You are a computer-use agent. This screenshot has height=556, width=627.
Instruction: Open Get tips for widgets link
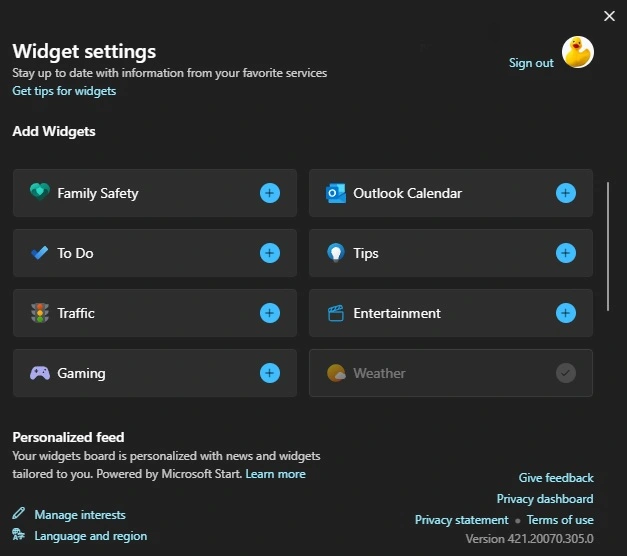[64, 91]
